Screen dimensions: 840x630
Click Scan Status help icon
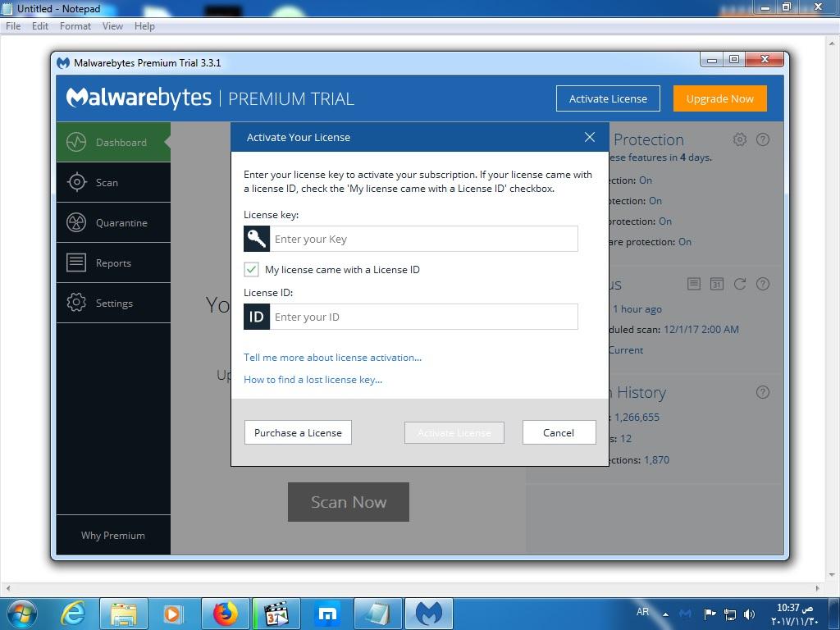(x=763, y=284)
